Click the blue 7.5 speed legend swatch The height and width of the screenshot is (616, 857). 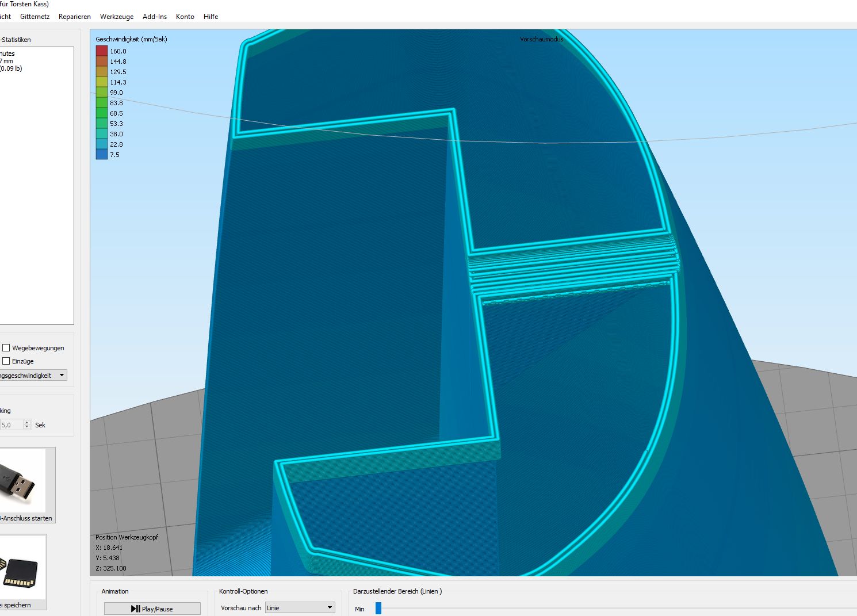(102, 155)
